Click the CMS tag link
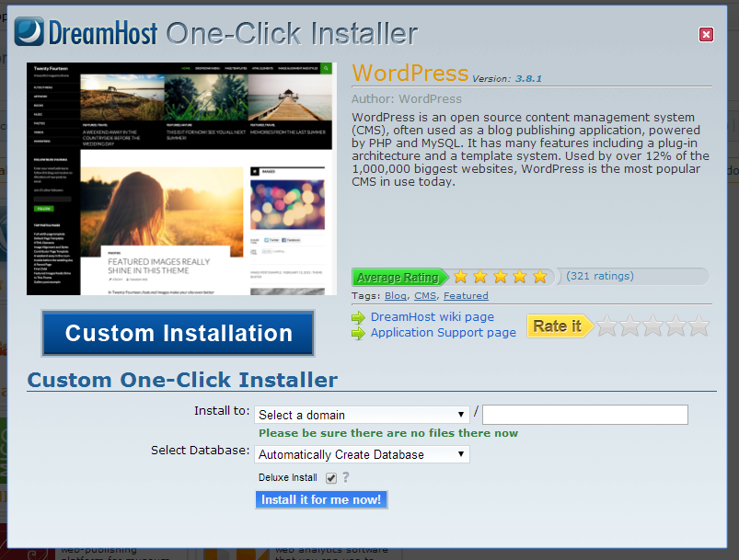Screen dimensions: 739x560 425,296
